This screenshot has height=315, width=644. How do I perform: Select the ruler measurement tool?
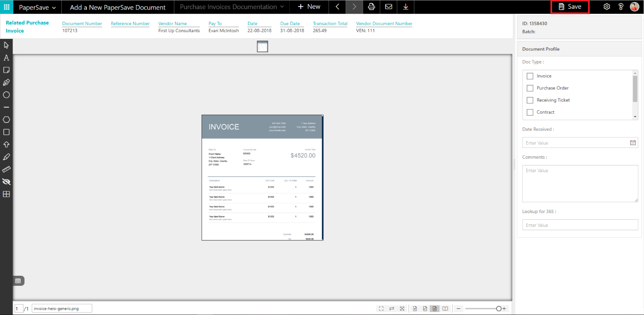[x=6, y=169]
